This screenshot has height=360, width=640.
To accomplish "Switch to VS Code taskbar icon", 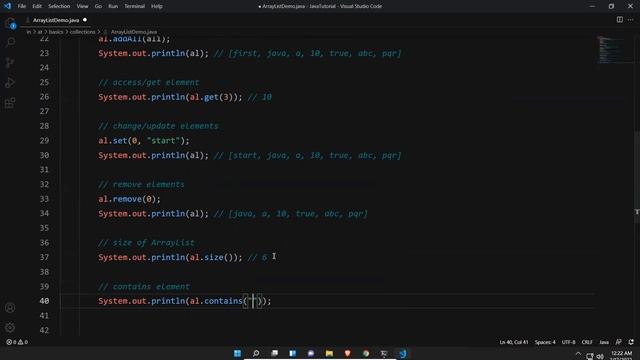I will click(402, 353).
